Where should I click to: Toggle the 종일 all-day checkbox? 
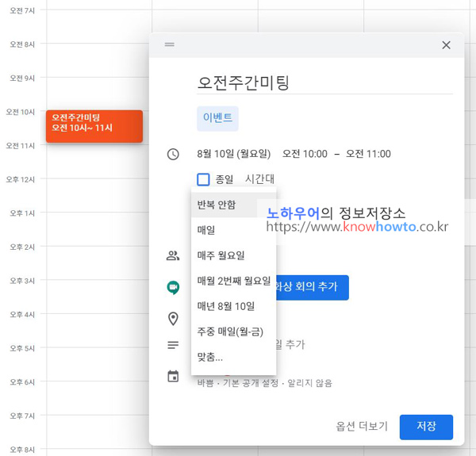203,179
